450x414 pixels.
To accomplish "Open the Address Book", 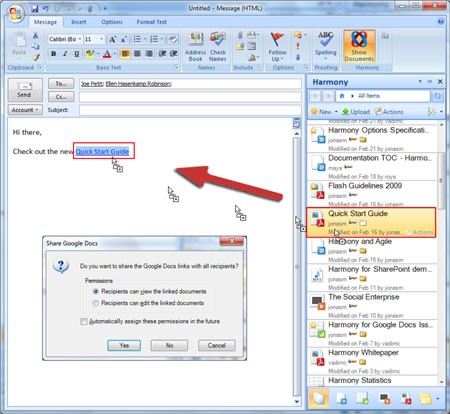I will click(195, 47).
